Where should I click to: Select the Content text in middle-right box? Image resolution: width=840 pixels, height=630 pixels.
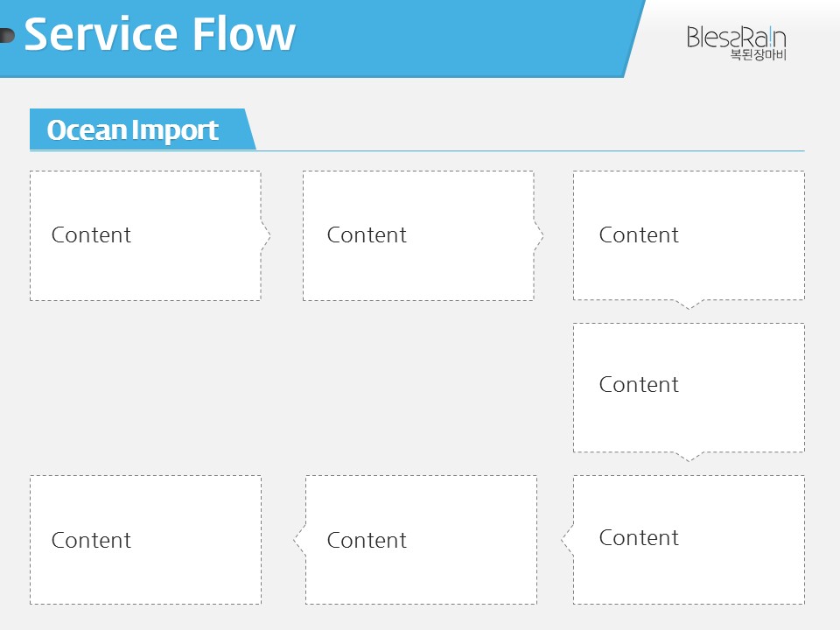(x=639, y=385)
